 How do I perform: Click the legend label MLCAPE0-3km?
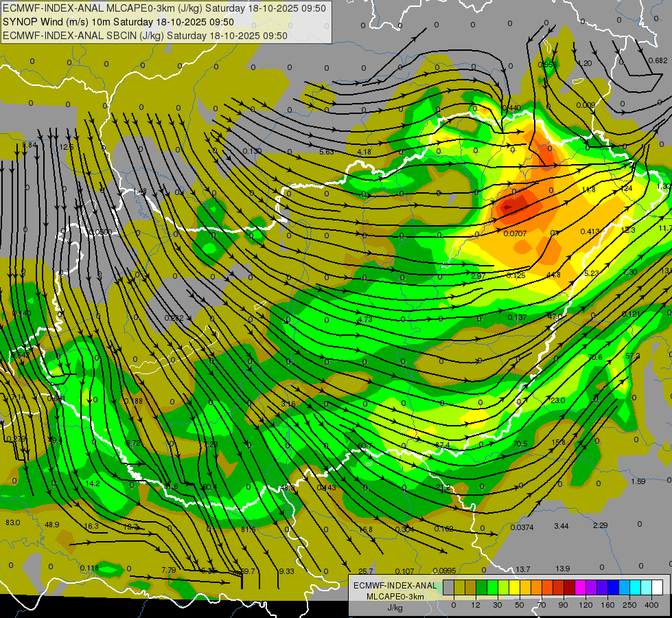point(395,597)
